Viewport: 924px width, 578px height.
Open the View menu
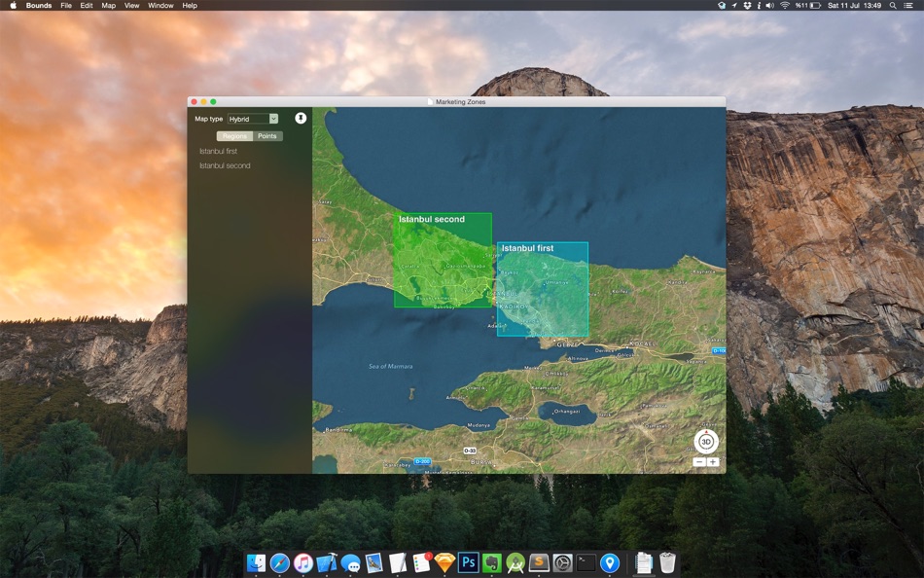131,5
